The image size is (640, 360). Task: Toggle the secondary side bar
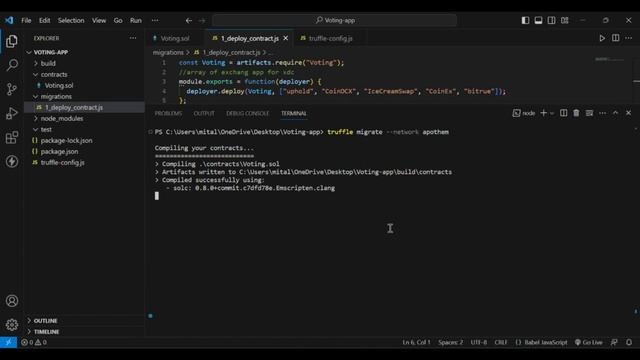pyautogui.click(x=551, y=20)
